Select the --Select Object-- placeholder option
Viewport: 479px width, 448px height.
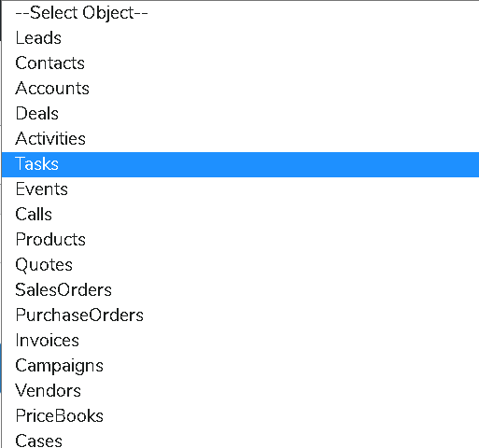(240, 13)
